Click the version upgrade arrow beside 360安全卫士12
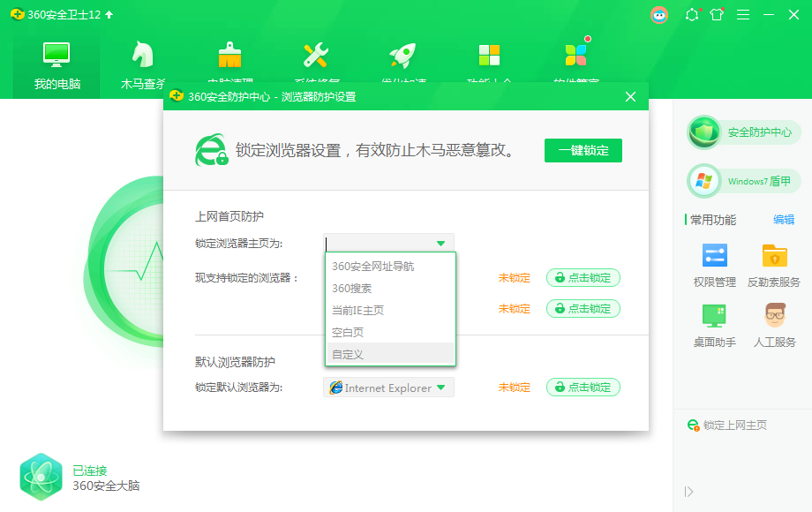812x512 pixels. [109, 14]
